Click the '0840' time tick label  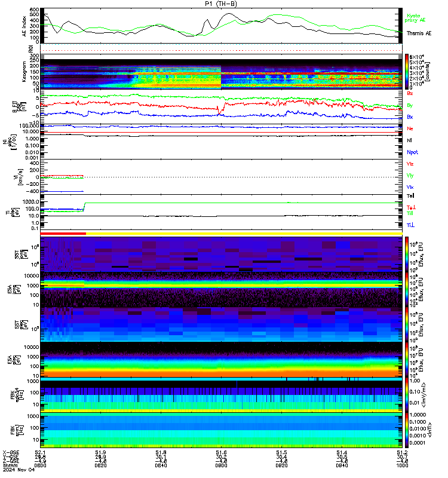[x=161, y=465]
